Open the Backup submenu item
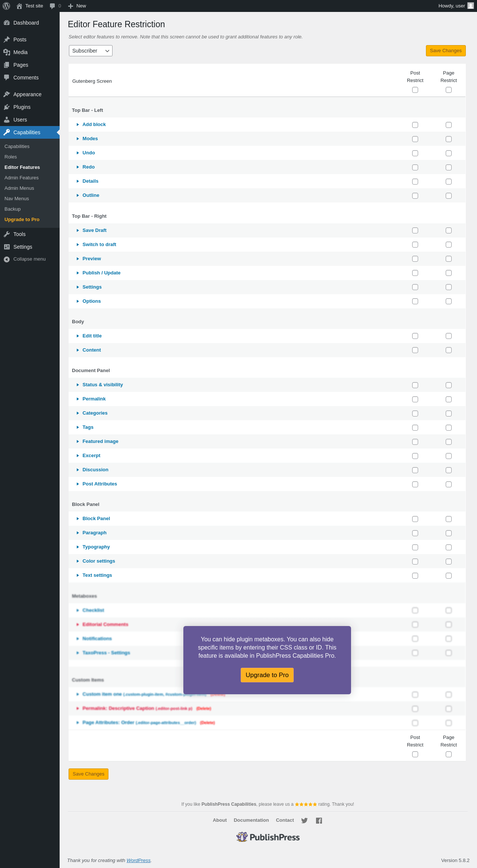This screenshot has width=477, height=868. tap(13, 209)
